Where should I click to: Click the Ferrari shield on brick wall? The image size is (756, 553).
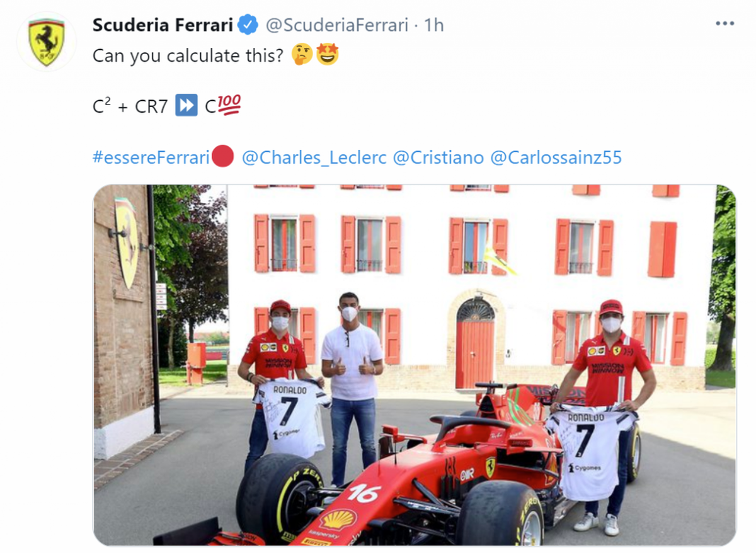128,242
